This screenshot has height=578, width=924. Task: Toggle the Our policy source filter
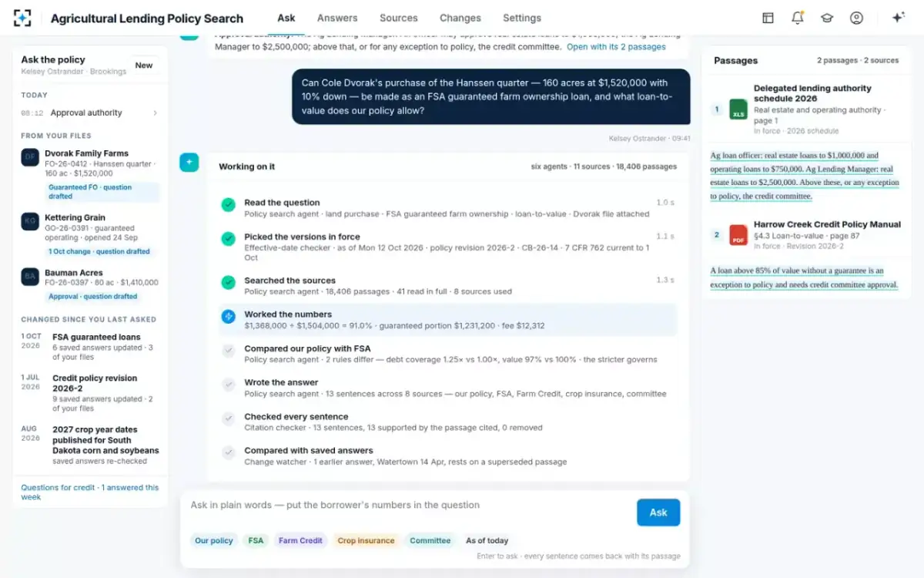214,541
